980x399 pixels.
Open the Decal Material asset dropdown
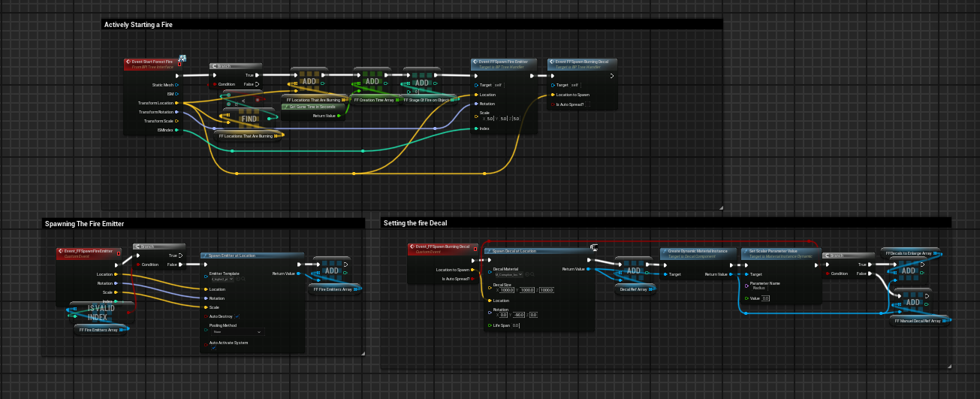[x=507, y=275]
